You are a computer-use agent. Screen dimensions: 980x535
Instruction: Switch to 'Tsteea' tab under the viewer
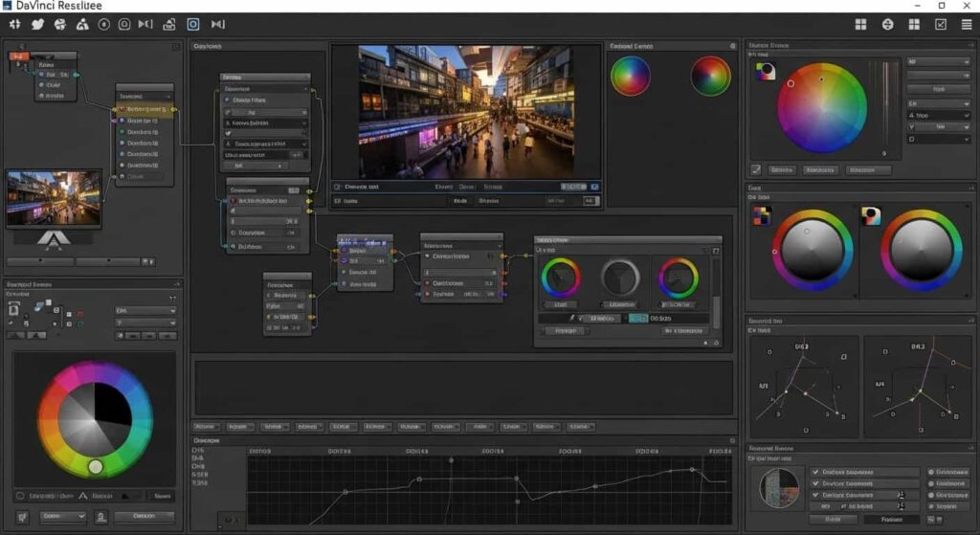pyautogui.click(x=493, y=187)
